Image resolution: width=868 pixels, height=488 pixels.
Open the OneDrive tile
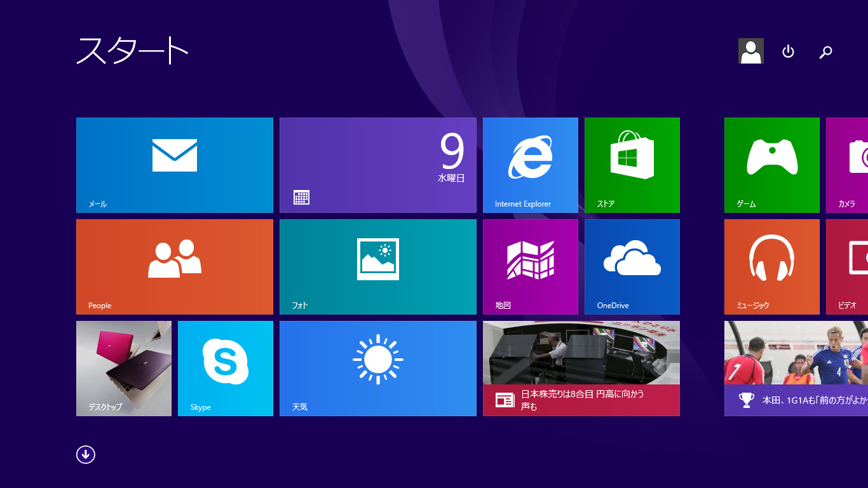(x=632, y=267)
